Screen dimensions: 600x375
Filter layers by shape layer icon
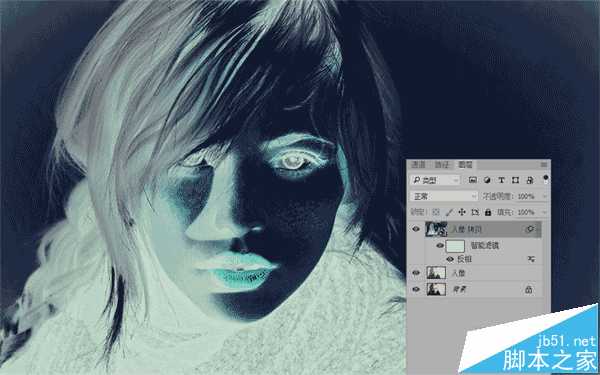tap(515, 180)
